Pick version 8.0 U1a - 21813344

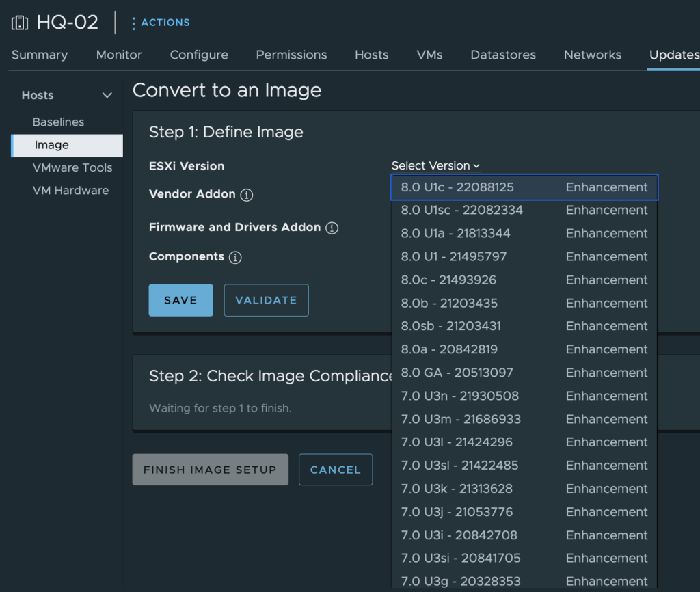pos(524,234)
